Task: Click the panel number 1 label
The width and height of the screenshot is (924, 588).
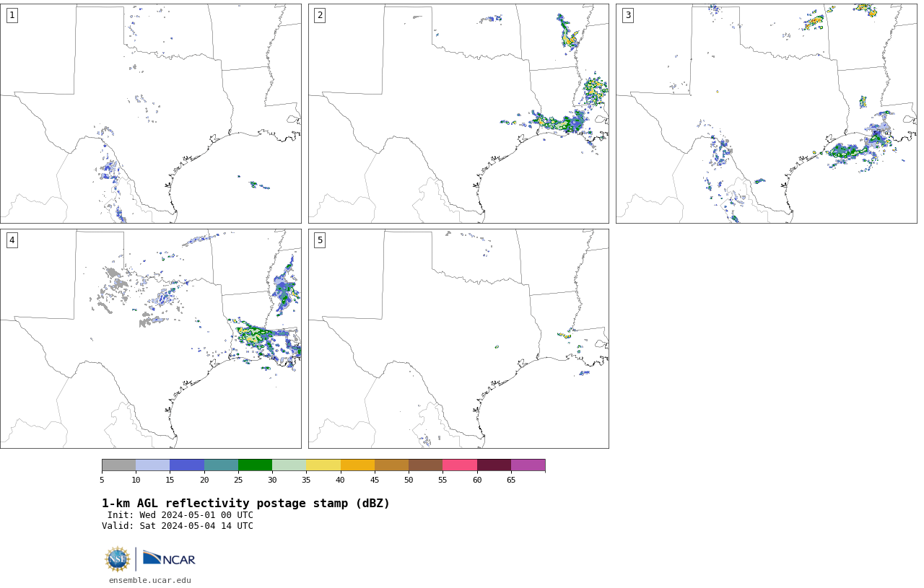Action: tap(12, 15)
